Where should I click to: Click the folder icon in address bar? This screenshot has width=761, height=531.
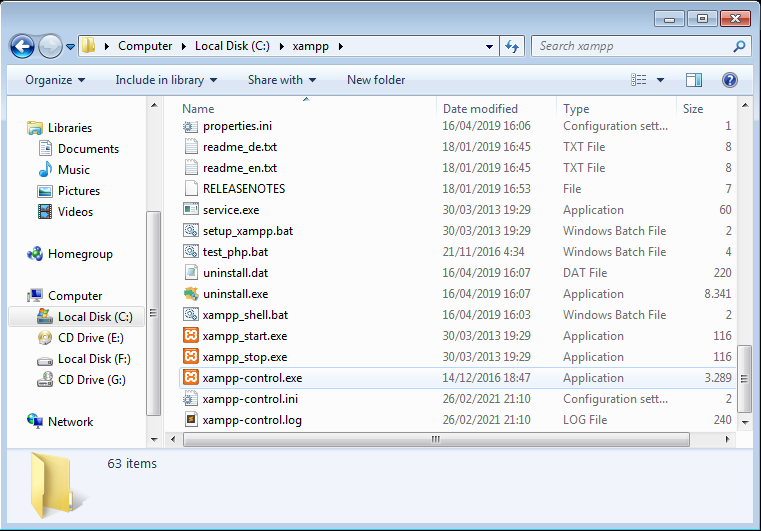tap(89, 46)
